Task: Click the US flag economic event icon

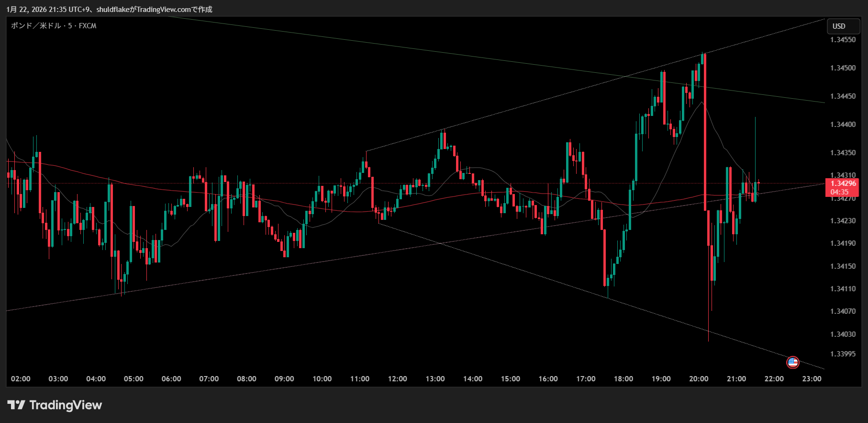Action: (x=792, y=363)
